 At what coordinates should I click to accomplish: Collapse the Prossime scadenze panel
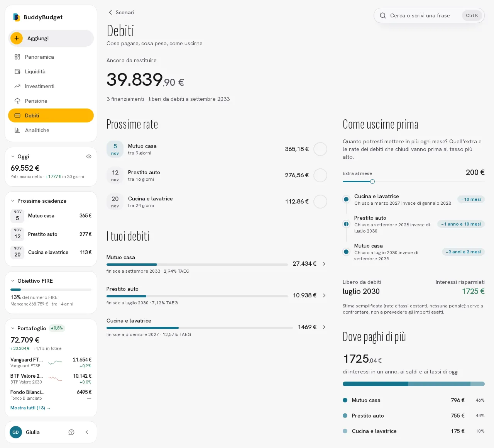coord(13,201)
